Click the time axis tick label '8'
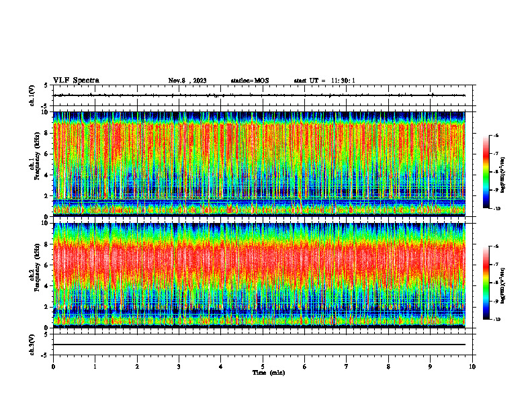The image size is (532, 411). coord(388,367)
